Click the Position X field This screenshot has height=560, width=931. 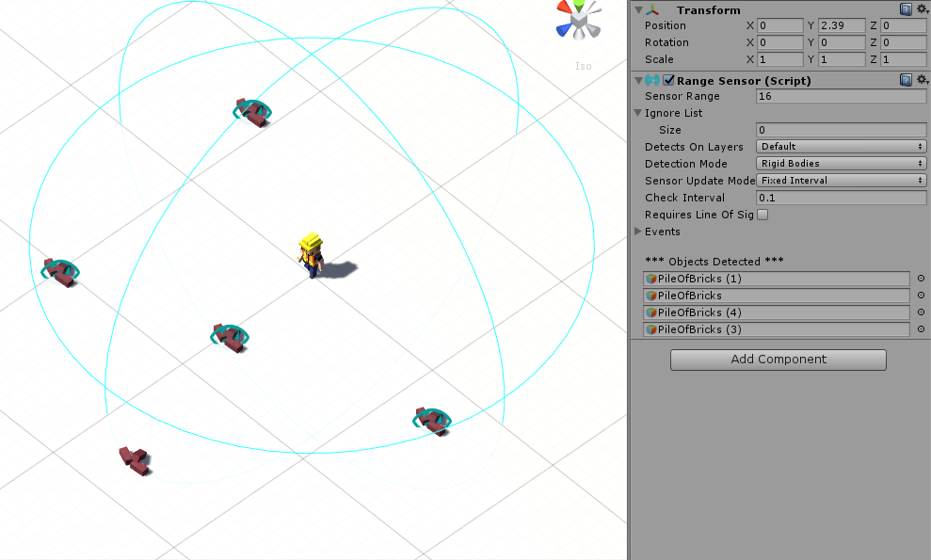pyautogui.click(x=780, y=25)
